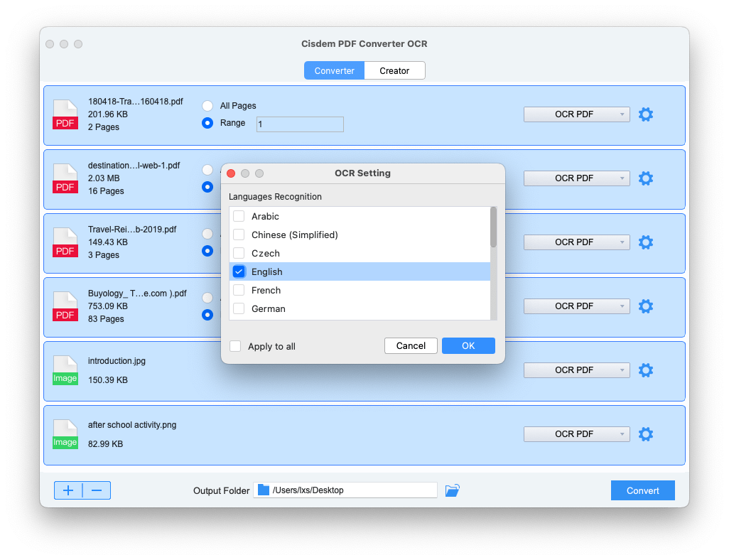Open the OCR PDF format dropdown for introduction.jpg
The width and height of the screenshot is (729, 560).
576,370
